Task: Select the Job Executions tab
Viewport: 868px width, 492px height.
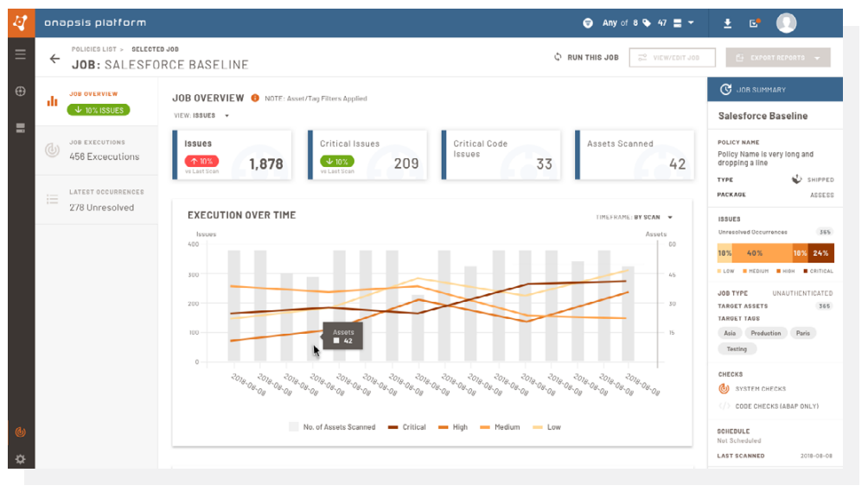Action: (x=96, y=150)
